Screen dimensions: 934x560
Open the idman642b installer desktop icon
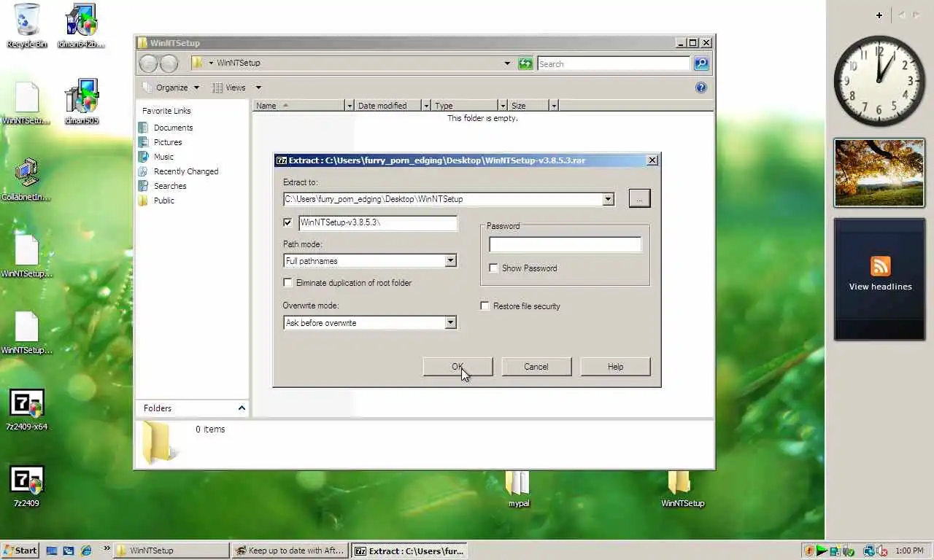pos(81,26)
